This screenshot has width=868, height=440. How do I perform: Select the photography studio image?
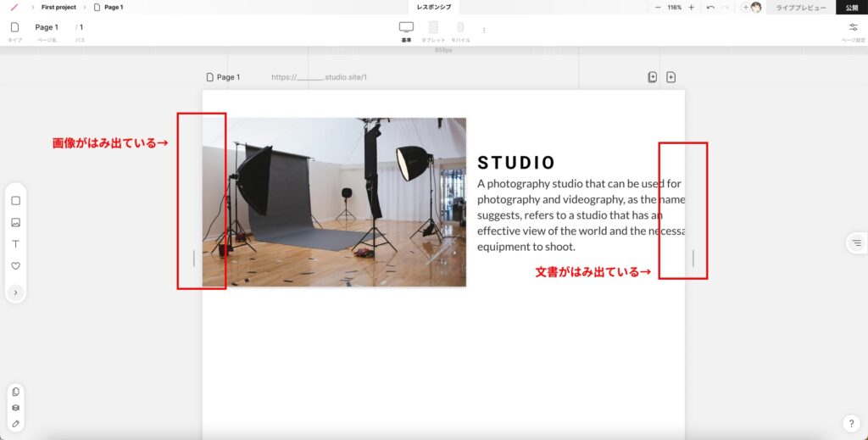coord(334,202)
